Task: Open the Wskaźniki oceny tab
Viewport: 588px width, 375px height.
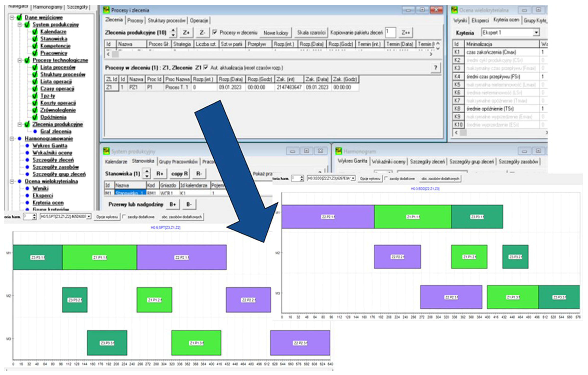Action: tap(389, 161)
